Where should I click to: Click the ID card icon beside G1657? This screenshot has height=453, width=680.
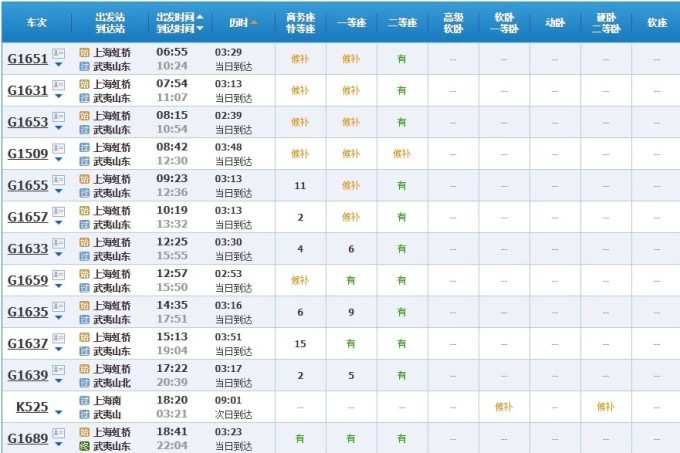tap(59, 212)
